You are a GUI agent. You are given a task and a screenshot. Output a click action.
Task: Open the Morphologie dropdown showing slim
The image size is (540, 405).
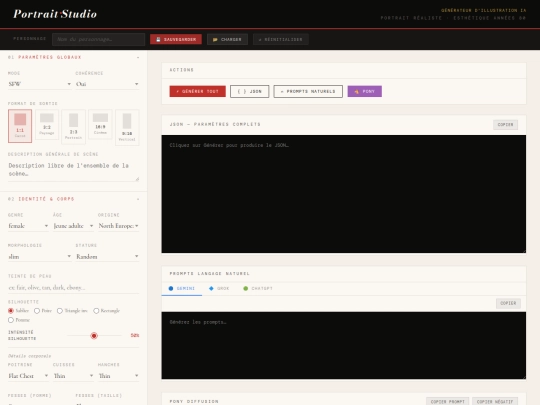(x=40, y=257)
